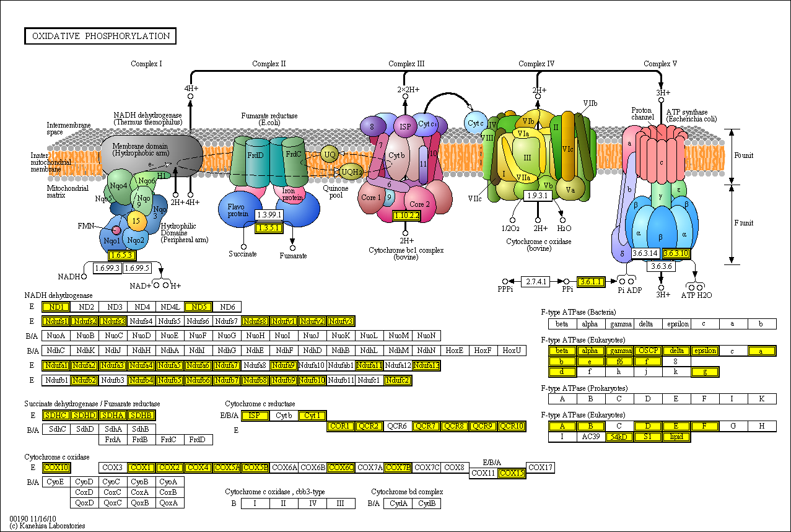The height and width of the screenshot is (532, 791).
Task: Click the pink FMN circle in Complex I
Action: tap(116, 231)
